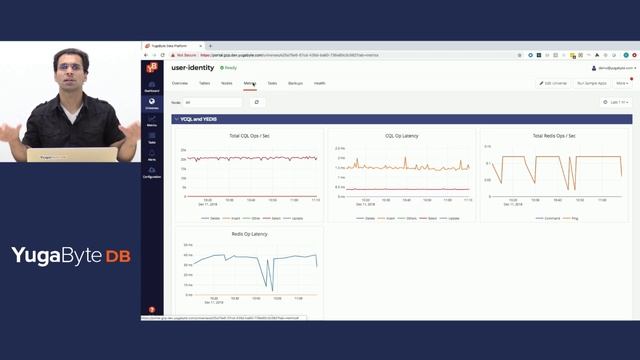Toggle Ping series in Total Redis Ops legend
The width and height of the screenshot is (640, 360).
(x=571, y=218)
